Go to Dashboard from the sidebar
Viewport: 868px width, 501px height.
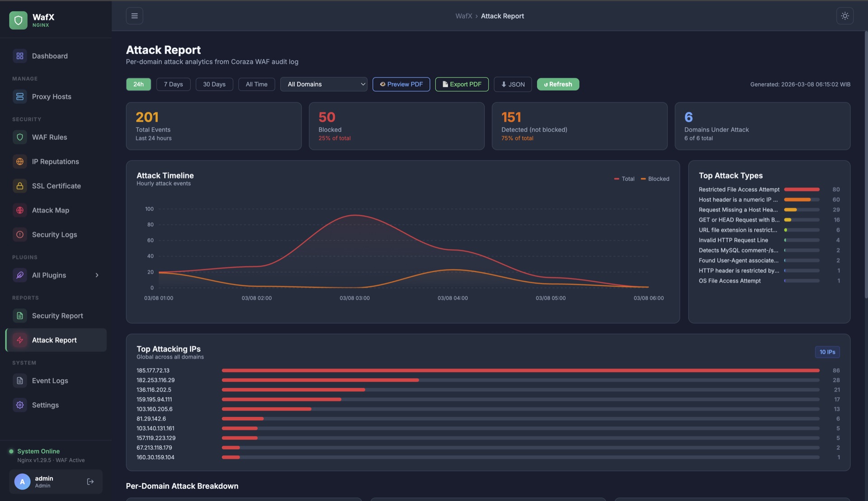[50, 56]
